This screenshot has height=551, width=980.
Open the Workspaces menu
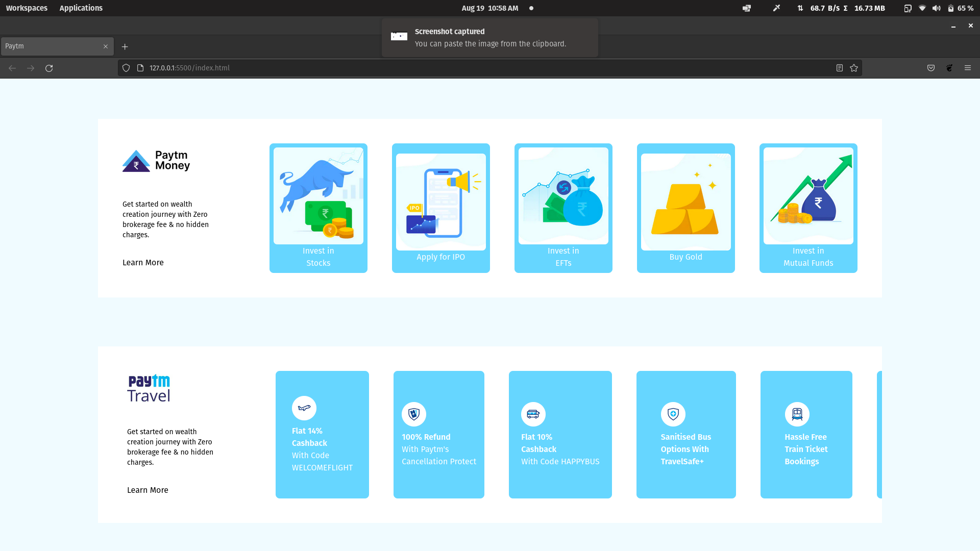click(x=27, y=8)
